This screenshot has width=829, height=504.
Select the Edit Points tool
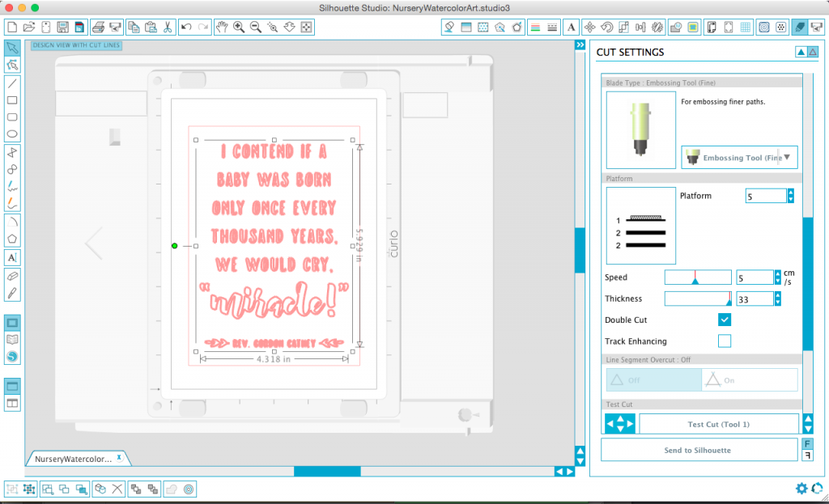tap(12, 65)
